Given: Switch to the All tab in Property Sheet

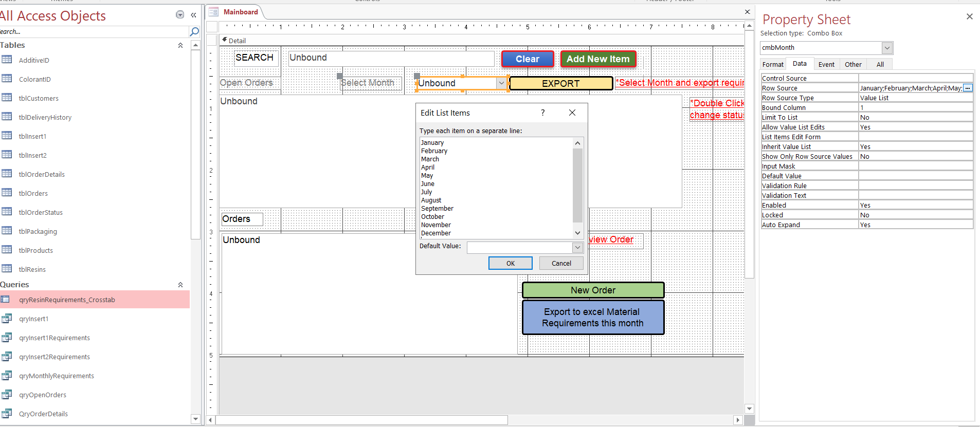Looking at the screenshot, I should click(x=880, y=64).
